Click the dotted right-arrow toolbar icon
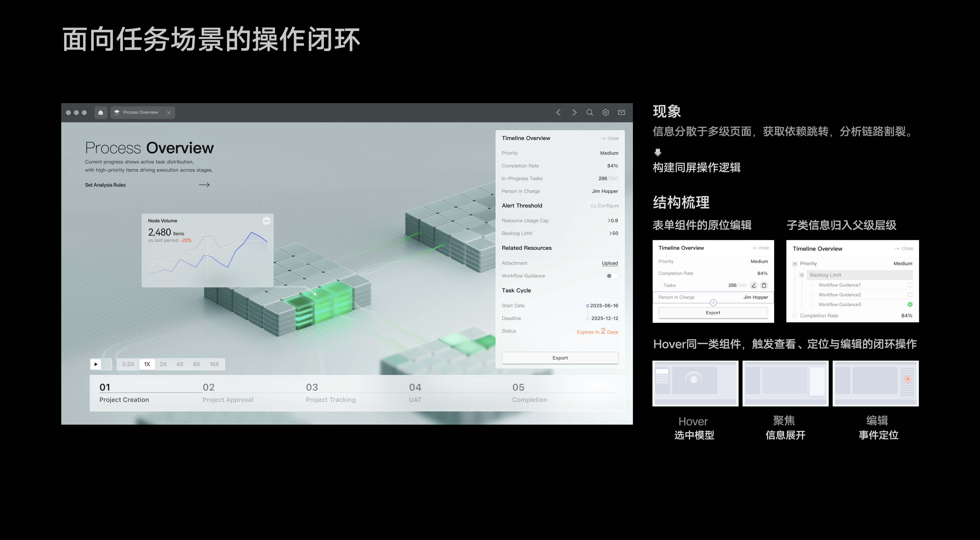Screen dimensions: 980x540 pos(574,113)
